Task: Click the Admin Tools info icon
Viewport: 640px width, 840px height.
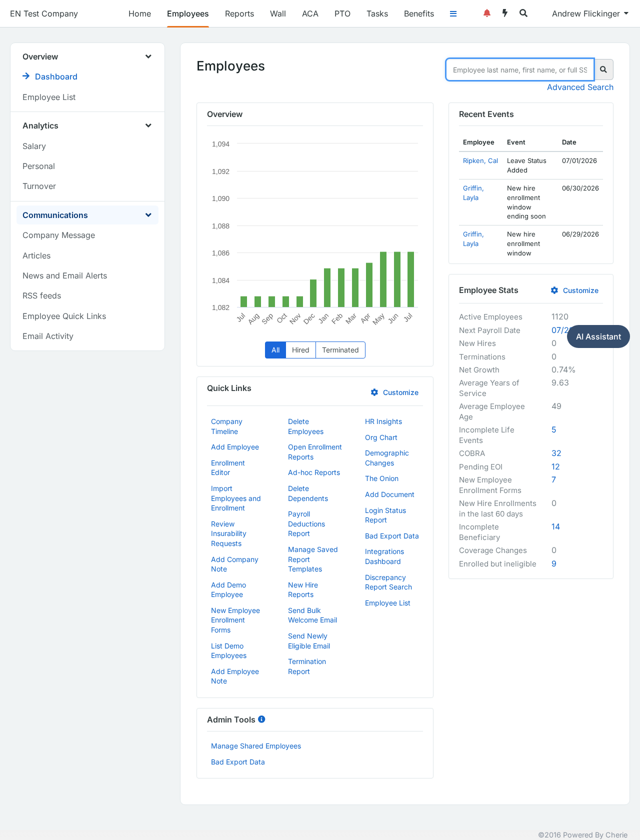Action: point(261,719)
